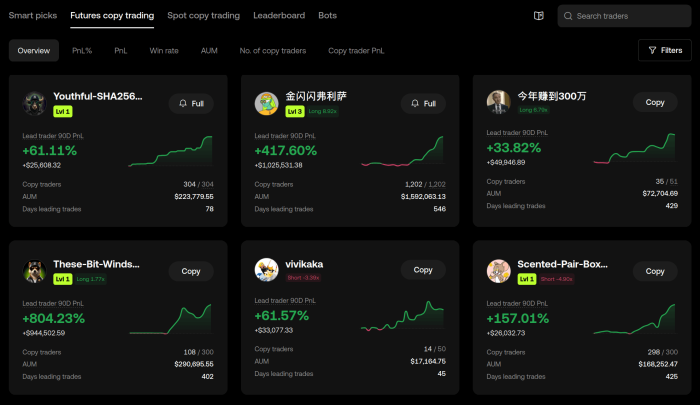Screen dimensions: 700x405
Task: Click +61.11% PnL value
Action: click(x=50, y=150)
